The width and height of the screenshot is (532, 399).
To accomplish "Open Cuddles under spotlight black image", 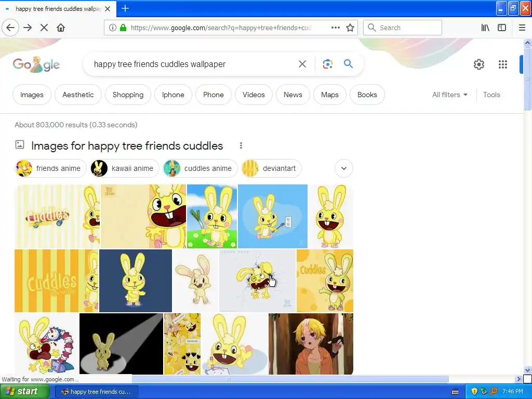I will click(x=121, y=344).
